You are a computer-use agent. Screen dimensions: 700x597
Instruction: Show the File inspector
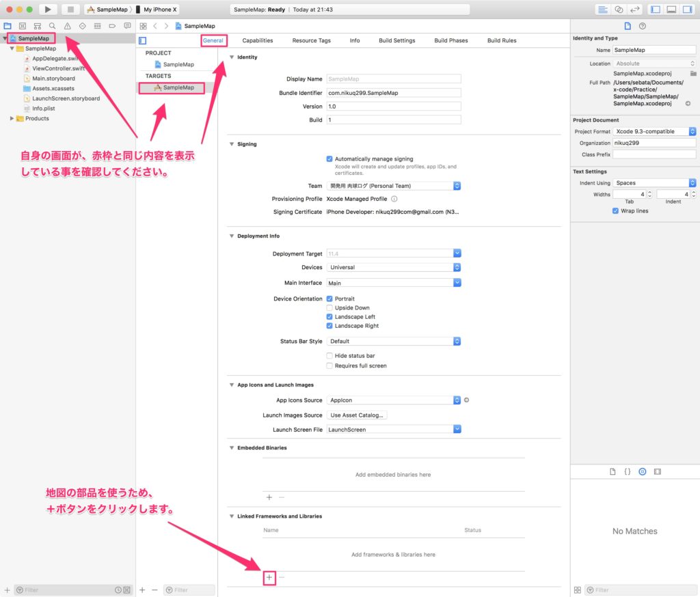[628, 26]
